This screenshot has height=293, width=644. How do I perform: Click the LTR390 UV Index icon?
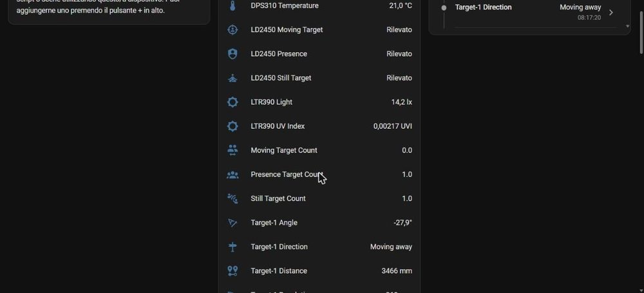click(x=232, y=126)
